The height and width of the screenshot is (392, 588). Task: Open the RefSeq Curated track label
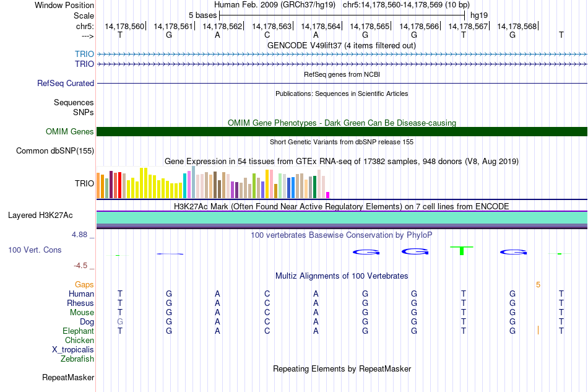click(x=65, y=83)
